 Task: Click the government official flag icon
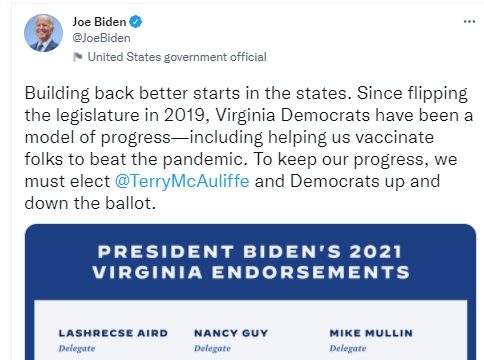(x=78, y=57)
